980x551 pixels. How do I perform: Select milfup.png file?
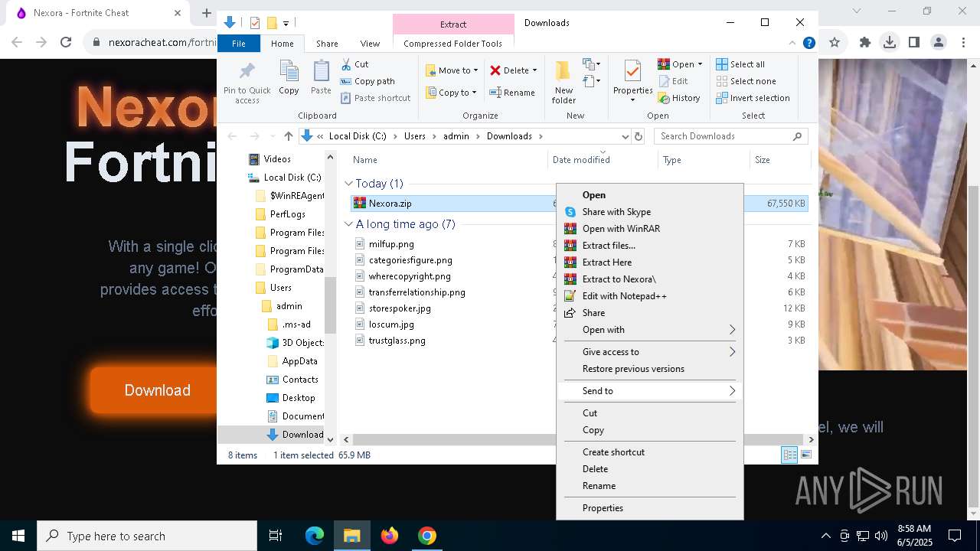click(391, 244)
